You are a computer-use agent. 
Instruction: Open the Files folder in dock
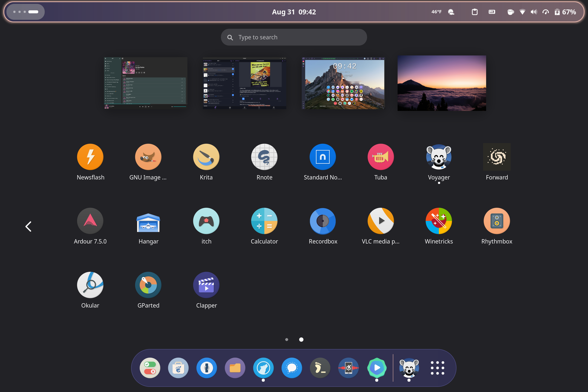tap(235, 368)
